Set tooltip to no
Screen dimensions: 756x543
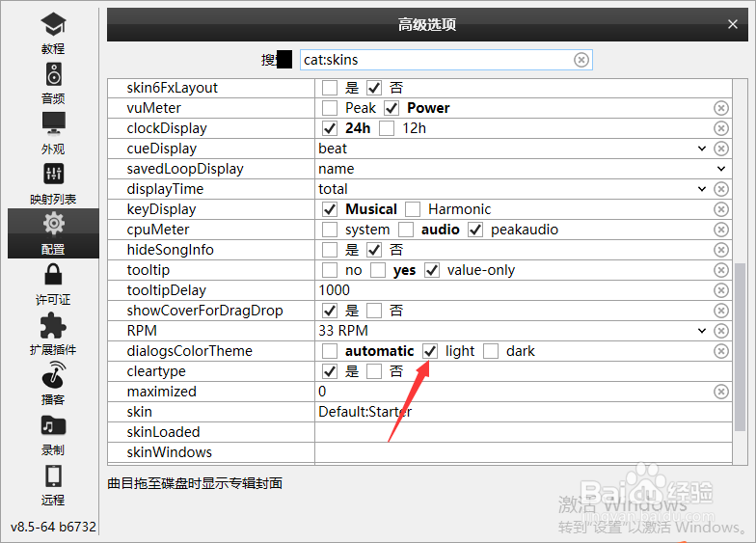click(330, 270)
